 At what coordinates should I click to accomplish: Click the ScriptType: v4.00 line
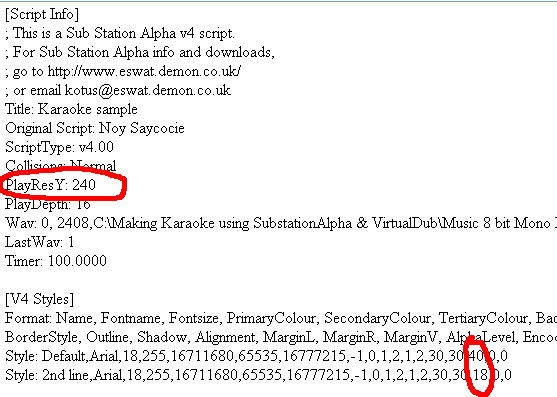[x=59, y=147]
